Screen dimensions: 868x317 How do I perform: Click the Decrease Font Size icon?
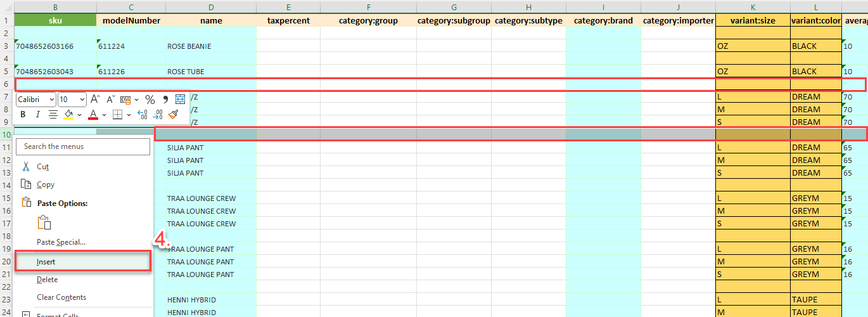pyautogui.click(x=110, y=100)
